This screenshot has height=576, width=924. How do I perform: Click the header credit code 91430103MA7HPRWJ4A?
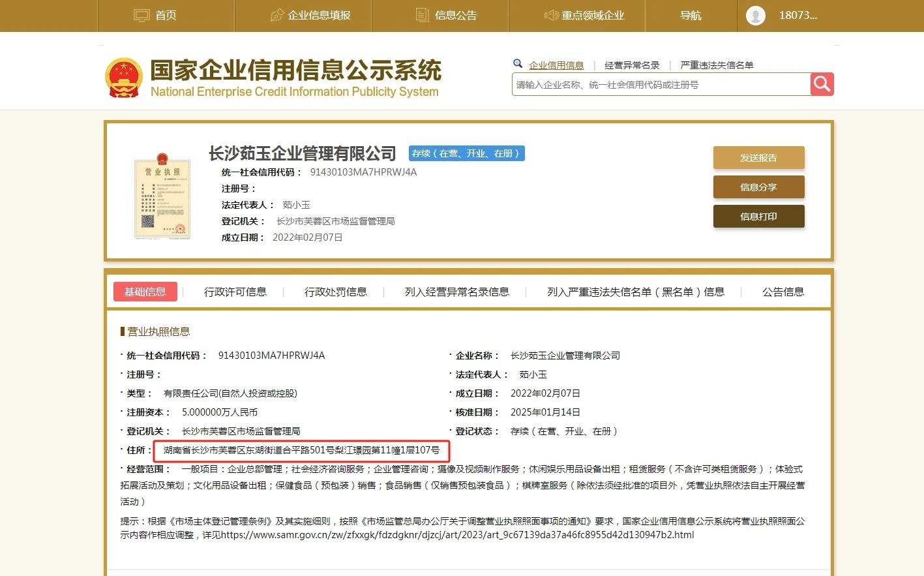tap(363, 172)
